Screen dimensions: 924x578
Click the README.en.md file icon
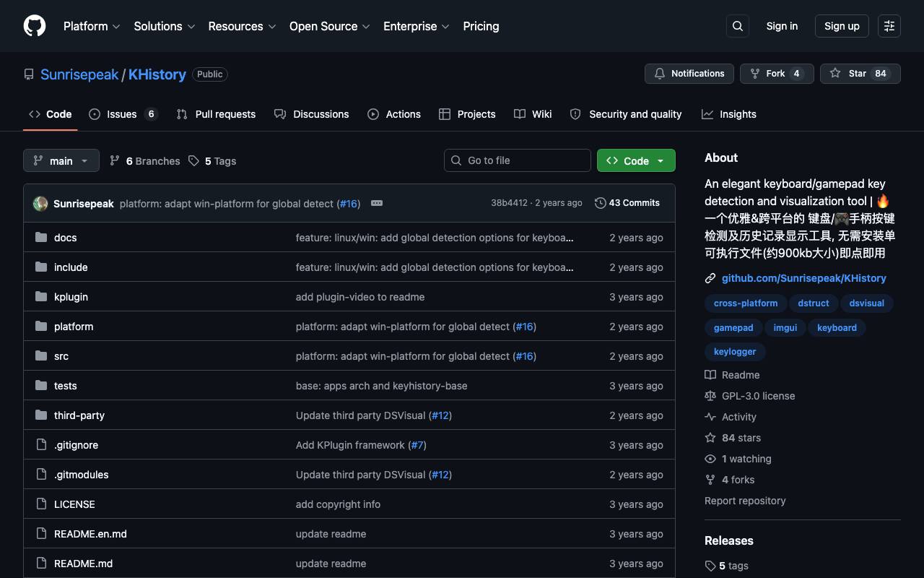click(41, 534)
